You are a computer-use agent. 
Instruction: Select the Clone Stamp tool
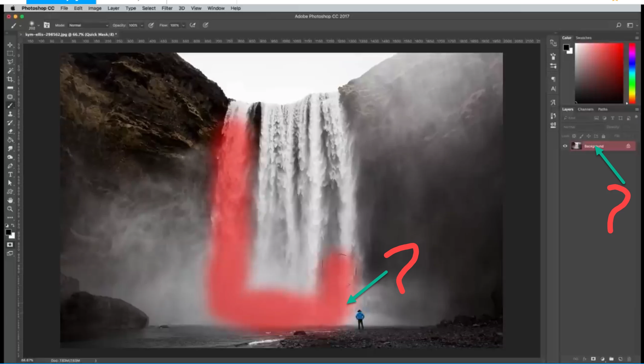[x=10, y=114]
